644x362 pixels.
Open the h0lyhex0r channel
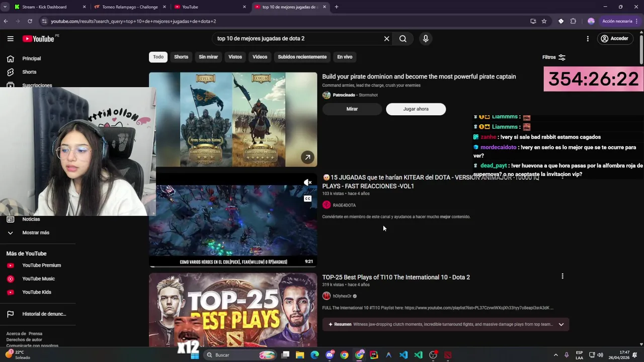[x=342, y=296]
